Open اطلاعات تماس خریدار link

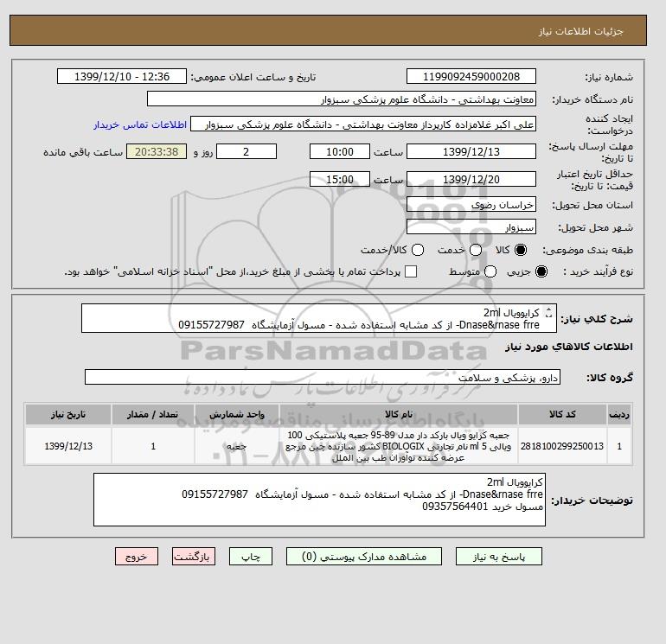click(x=140, y=124)
